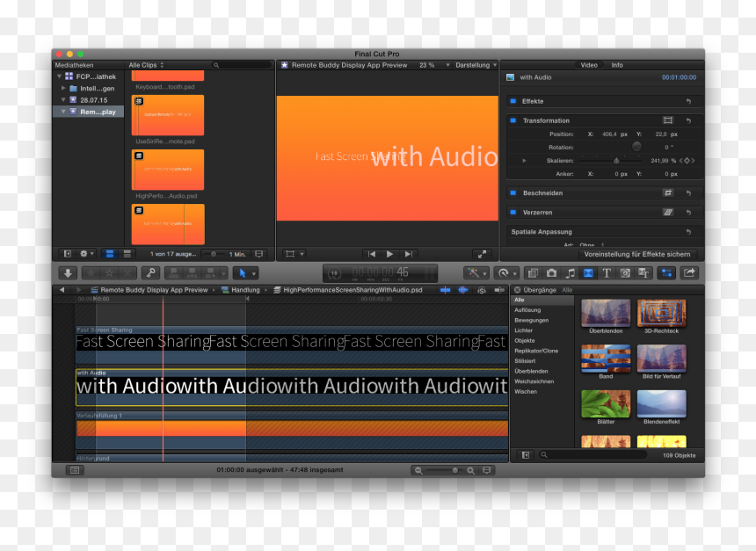This screenshot has height=551, width=756.
Task: Toggle timeline skimming button
Action: (445, 290)
